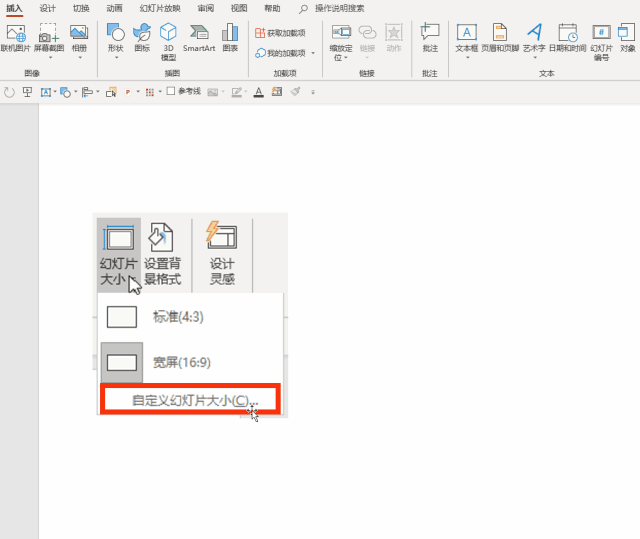The height and width of the screenshot is (539, 640).
Task: Add a comment with 批注 icon
Action: click(x=430, y=38)
